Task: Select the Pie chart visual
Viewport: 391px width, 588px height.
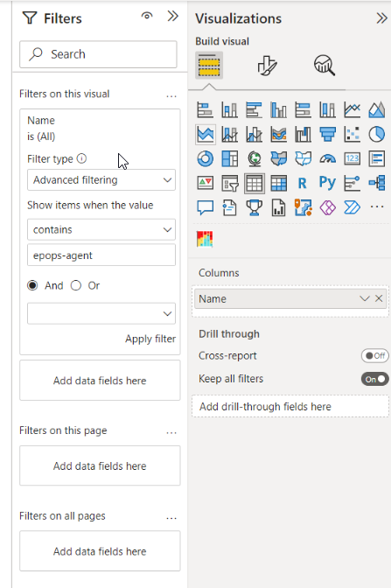Action: tap(377, 134)
